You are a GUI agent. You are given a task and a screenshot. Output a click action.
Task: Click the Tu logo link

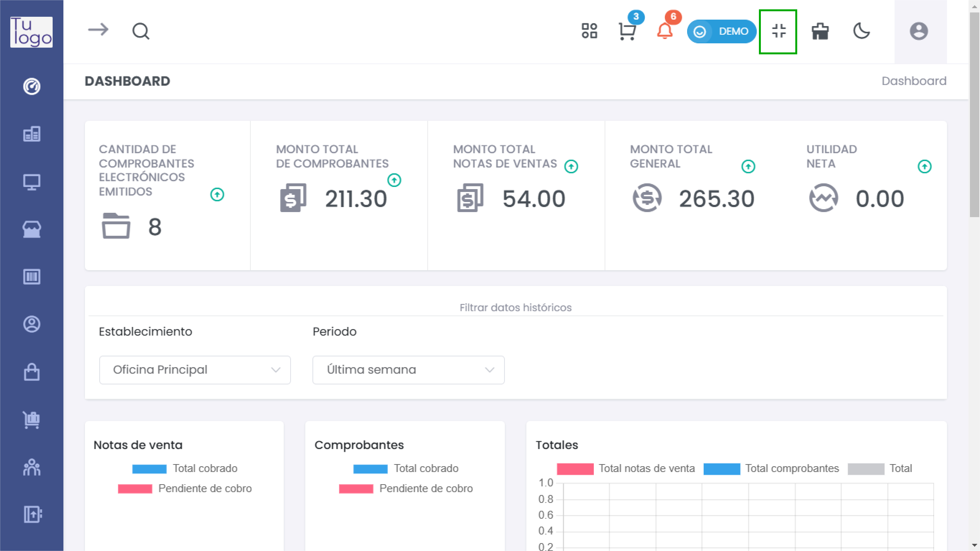point(32,32)
